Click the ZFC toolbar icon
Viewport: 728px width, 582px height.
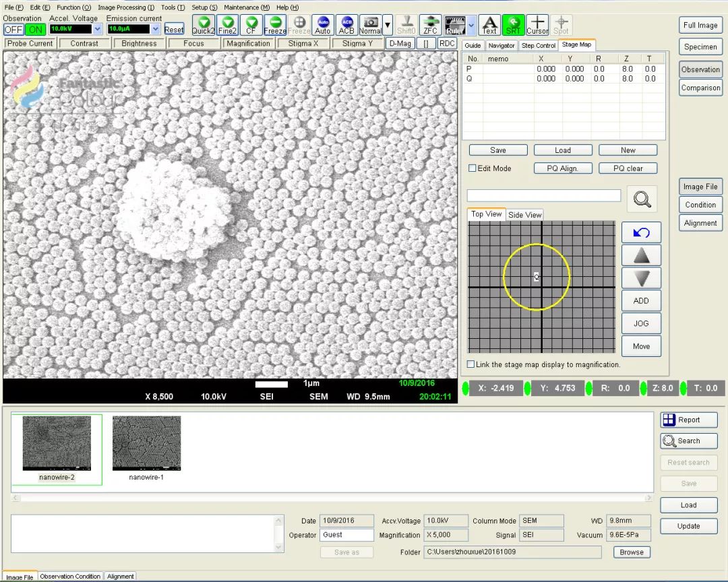click(x=430, y=26)
